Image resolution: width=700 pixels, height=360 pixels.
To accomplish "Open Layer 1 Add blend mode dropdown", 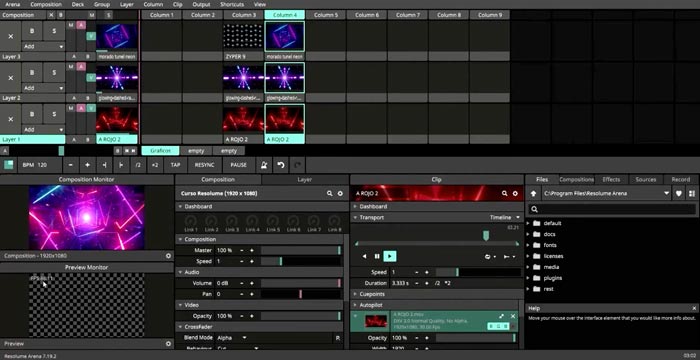I will click(x=43, y=130).
